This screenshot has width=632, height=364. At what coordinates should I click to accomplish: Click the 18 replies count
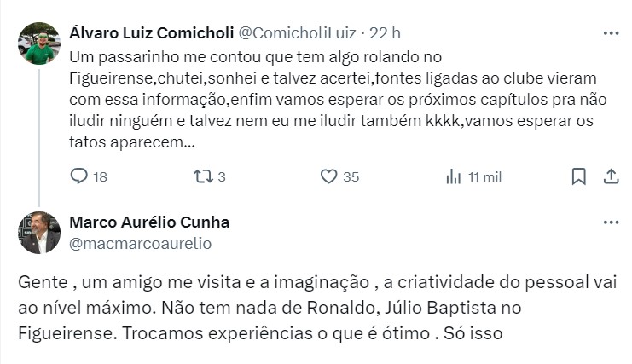click(100, 177)
